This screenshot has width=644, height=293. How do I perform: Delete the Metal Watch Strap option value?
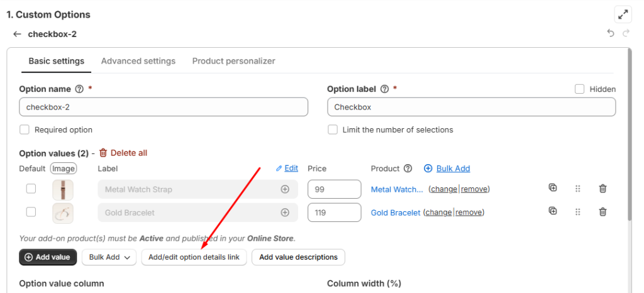point(602,189)
